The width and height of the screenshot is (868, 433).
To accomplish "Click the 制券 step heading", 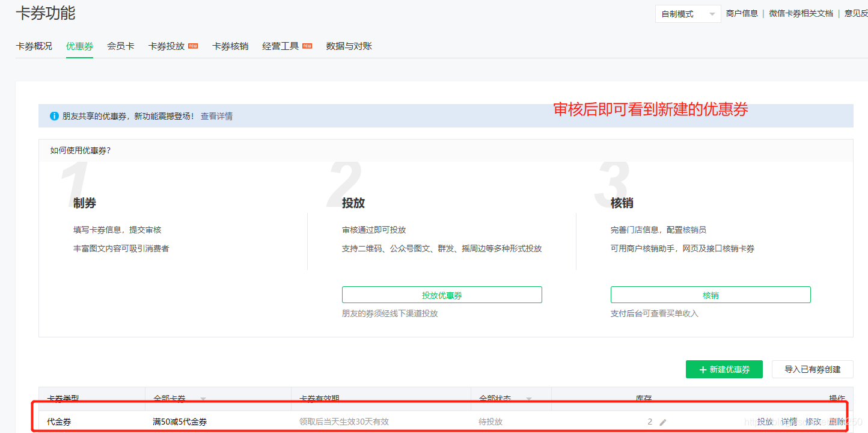I will point(85,203).
